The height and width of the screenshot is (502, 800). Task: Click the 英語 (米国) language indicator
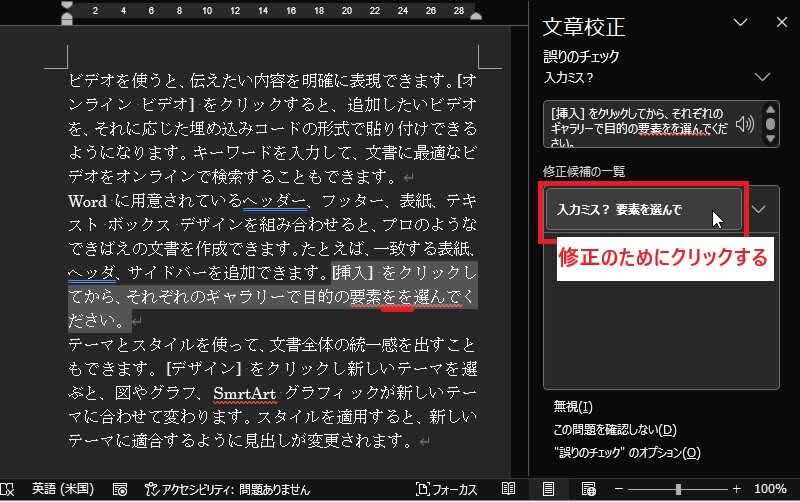click(63, 489)
